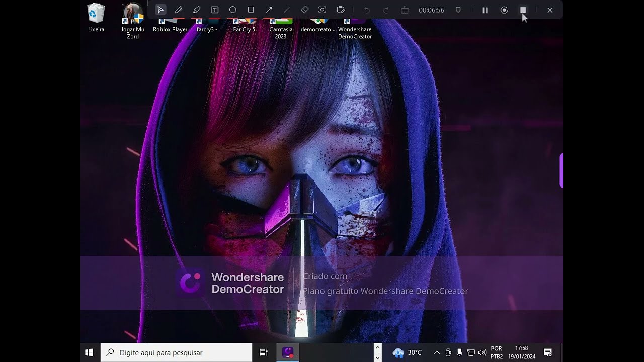Select the eraser tool
Viewport: 644px width, 362px height.
point(305,10)
